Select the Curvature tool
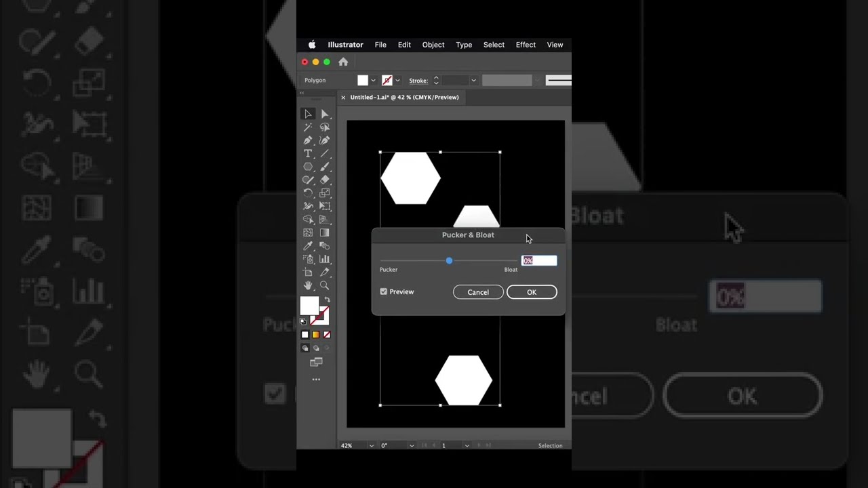This screenshot has width=868, height=488. tap(325, 140)
